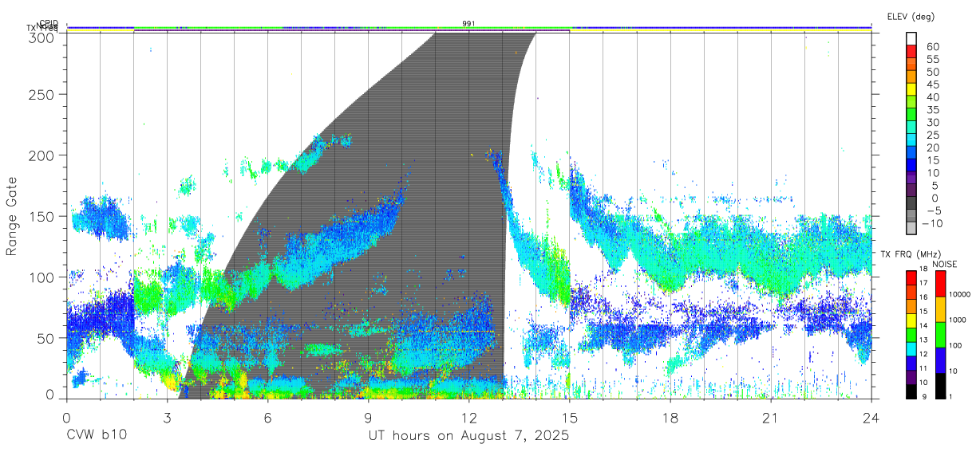This screenshot has height=452, width=980.
Task: Click the 60 label on the ELEV scale
Action: click(931, 46)
